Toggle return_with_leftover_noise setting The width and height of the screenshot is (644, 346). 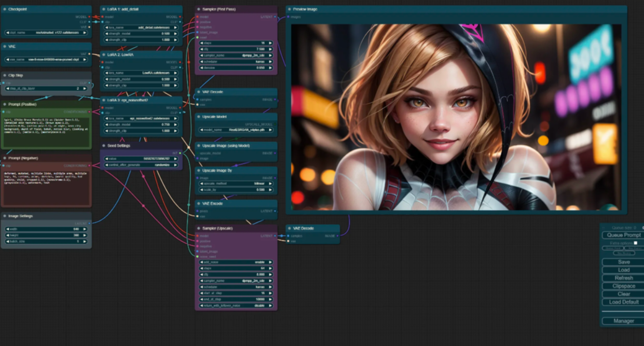pyautogui.click(x=236, y=306)
